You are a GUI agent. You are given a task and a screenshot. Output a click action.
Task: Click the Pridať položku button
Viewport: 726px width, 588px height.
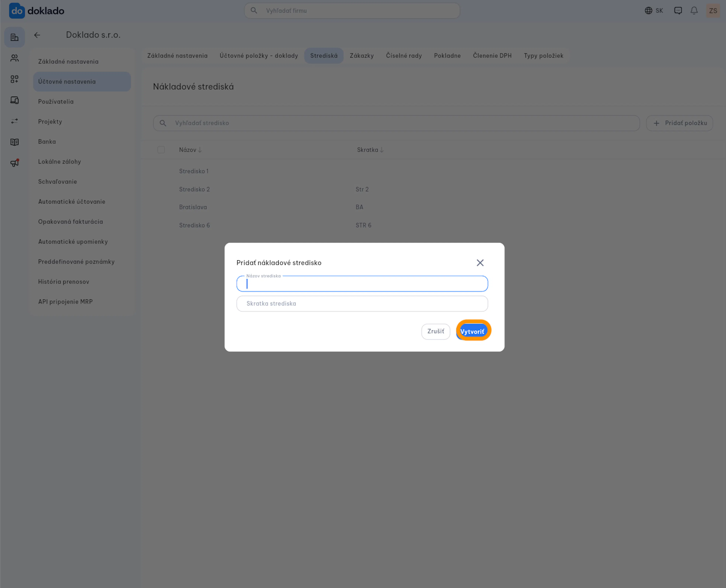coord(680,123)
